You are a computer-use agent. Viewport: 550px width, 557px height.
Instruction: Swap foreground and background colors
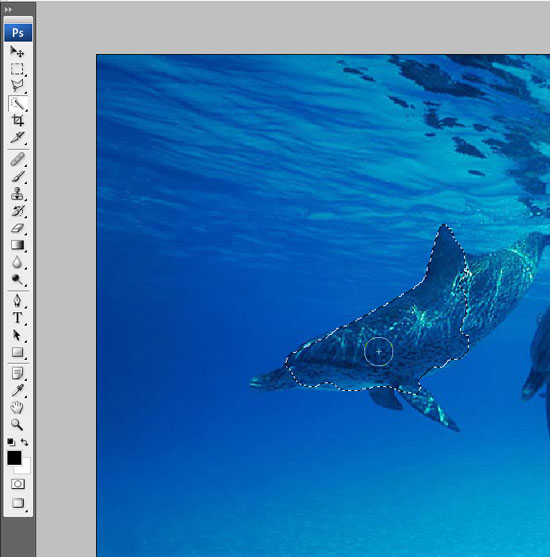click(x=24, y=442)
